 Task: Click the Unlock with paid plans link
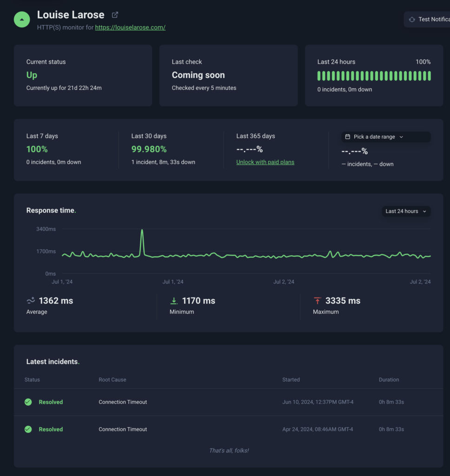point(265,162)
